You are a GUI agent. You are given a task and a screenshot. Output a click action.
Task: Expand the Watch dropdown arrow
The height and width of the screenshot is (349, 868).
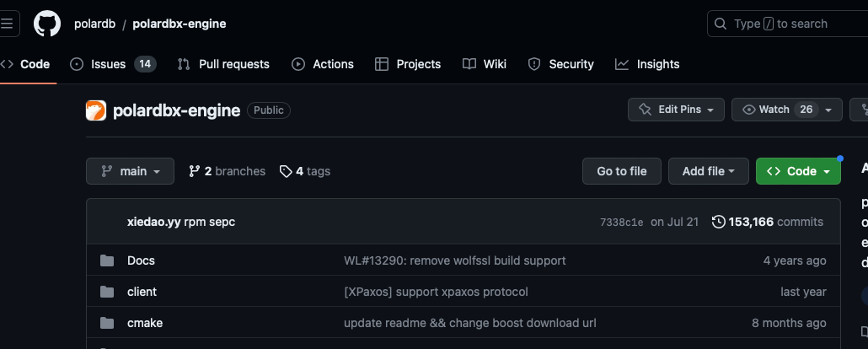pyautogui.click(x=828, y=110)
